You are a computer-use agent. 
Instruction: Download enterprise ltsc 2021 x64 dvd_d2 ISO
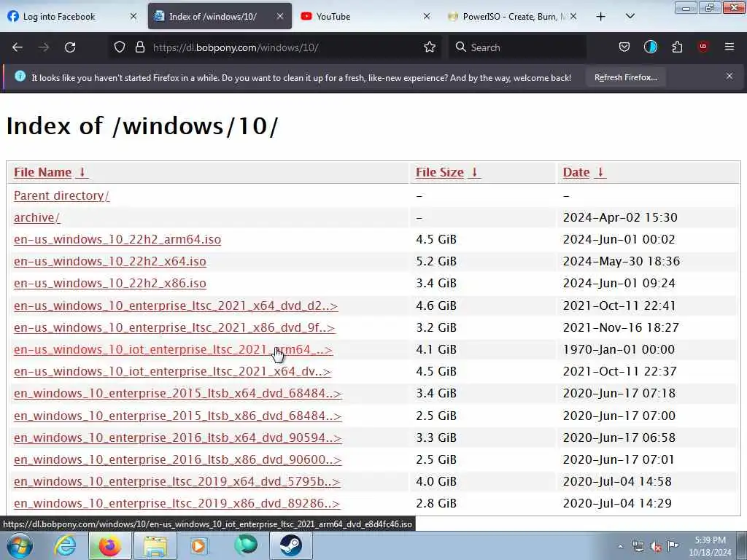(176, 306)
